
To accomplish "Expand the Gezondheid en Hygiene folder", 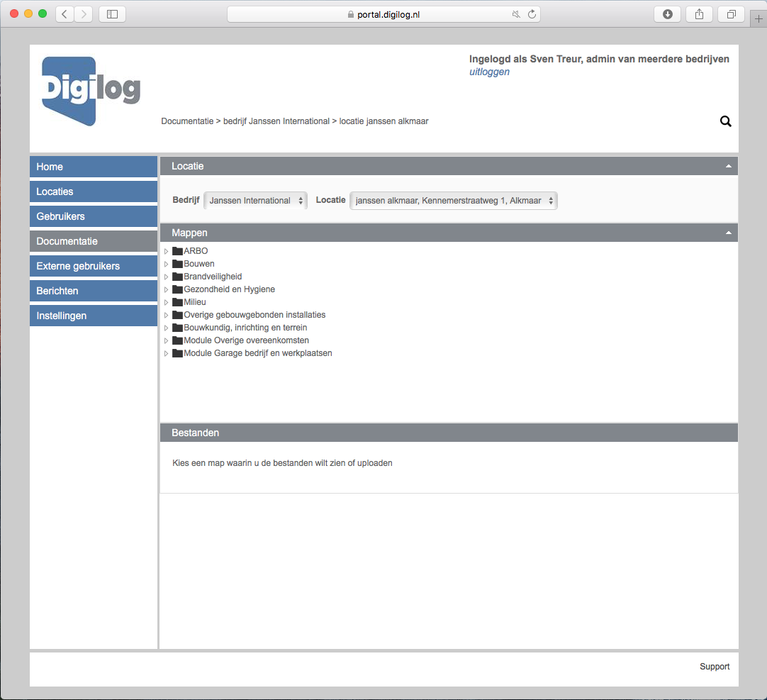I will point(166,289).
